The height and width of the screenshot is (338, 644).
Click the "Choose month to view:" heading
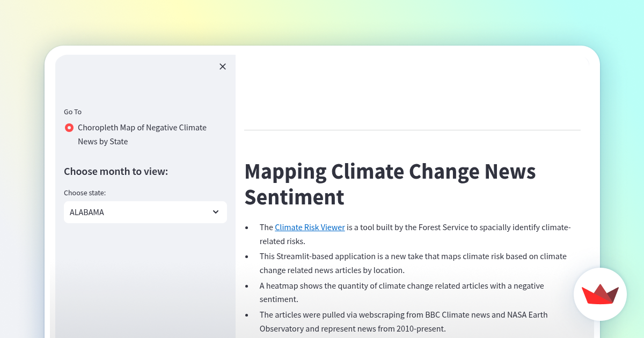click(116, 171)
